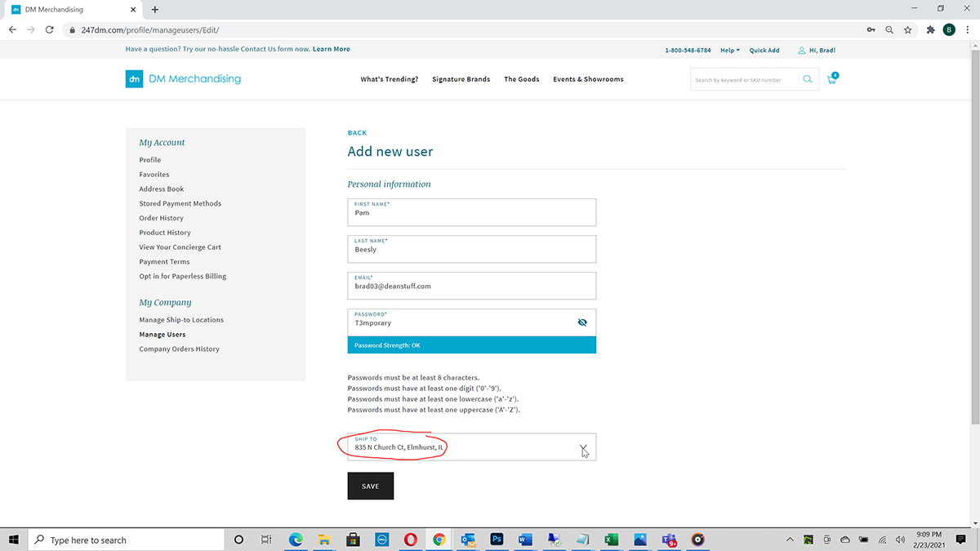Screen dimensions: 980x551
Task: Open Opera browser from taskbar
Action: point(410,540)
